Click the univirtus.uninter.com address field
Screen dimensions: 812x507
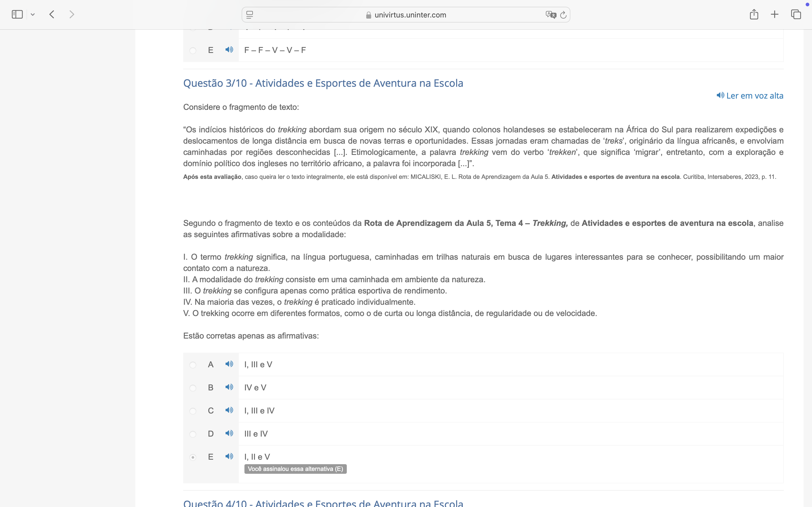click(410, 15)
